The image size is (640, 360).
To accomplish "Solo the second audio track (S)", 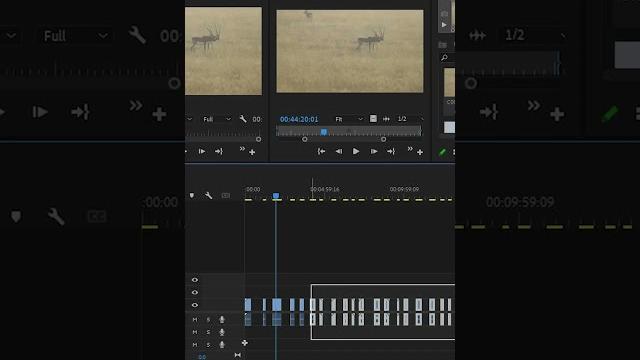I will pos(208,332).
